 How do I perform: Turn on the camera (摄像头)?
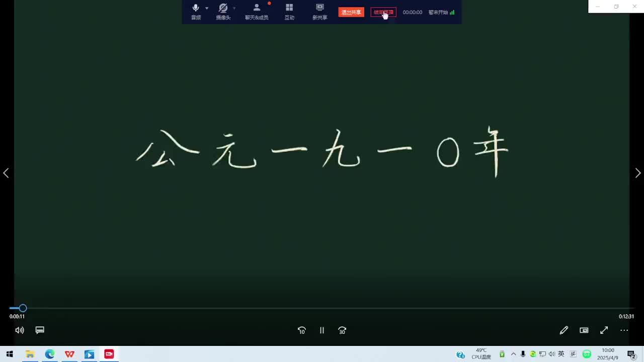click(x=223, y=11)
